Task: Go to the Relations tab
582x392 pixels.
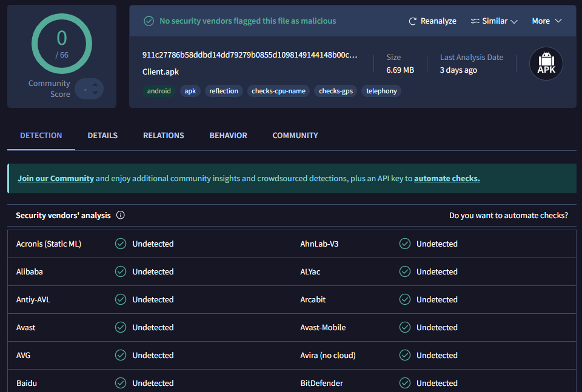Action: point(164,136)
